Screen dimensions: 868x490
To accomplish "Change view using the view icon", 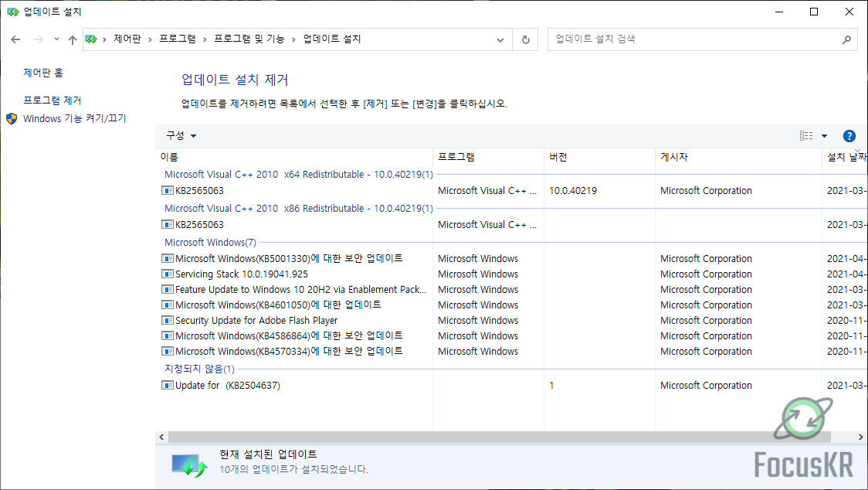I will 806,136.
